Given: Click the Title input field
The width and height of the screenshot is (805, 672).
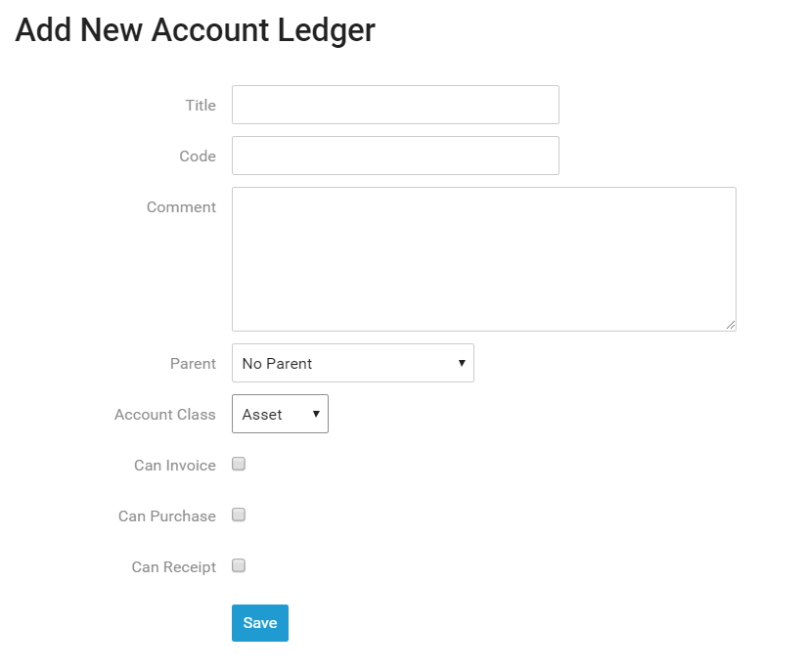Looking at the screenshot, I should (x=394, y=105).
